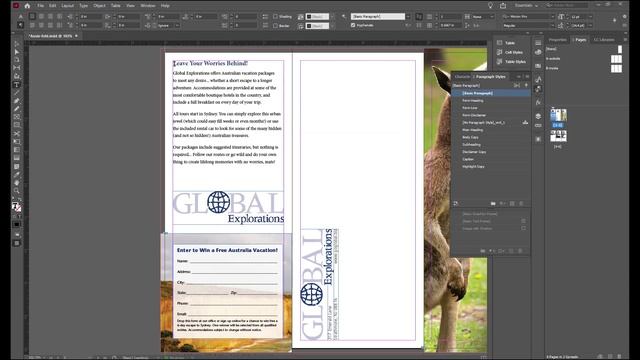Screen dimensions: 640x360
Task: Click the Effects fx panel icon in dock
Action: [538, 102]
